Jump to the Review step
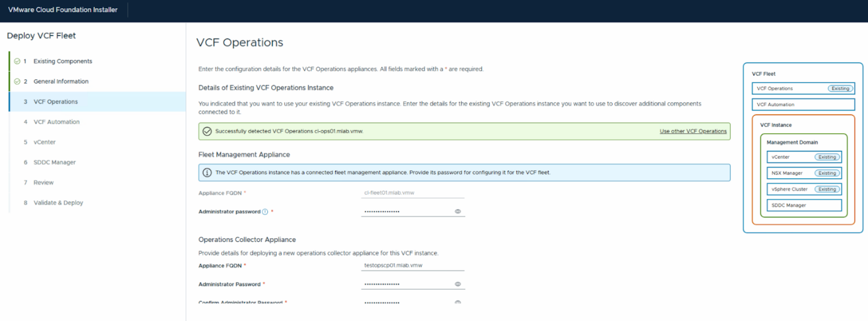The width and height of the screenshot is (868, 321). click(43, 182)
